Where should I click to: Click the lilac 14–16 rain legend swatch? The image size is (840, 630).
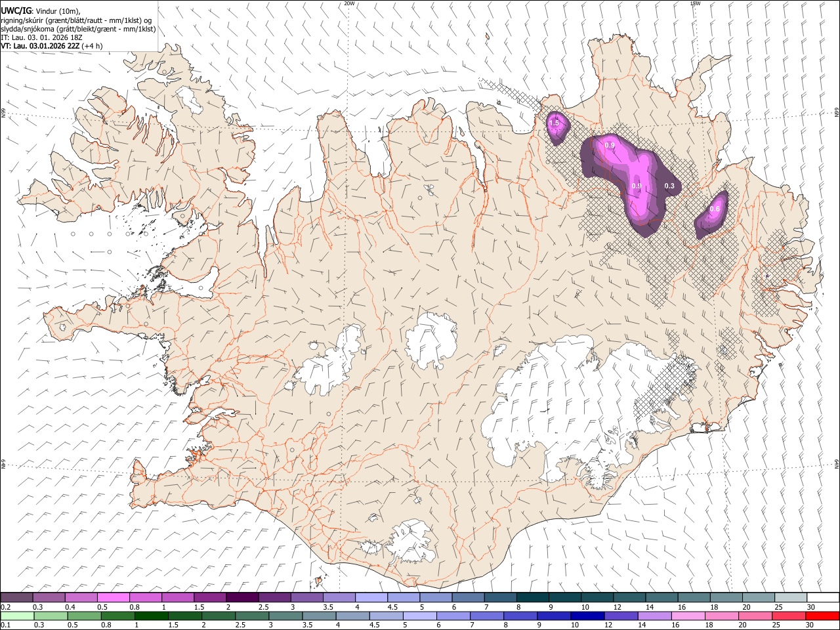[x=655, y=616]
